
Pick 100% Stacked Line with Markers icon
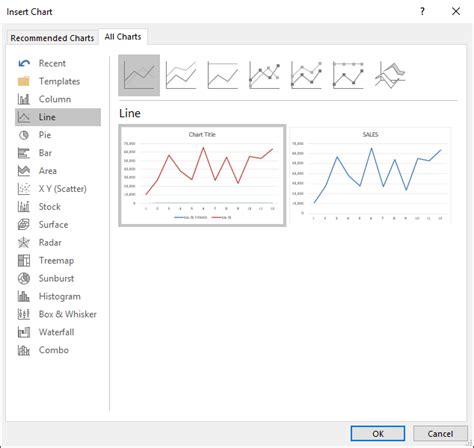(x=348, y=75)
